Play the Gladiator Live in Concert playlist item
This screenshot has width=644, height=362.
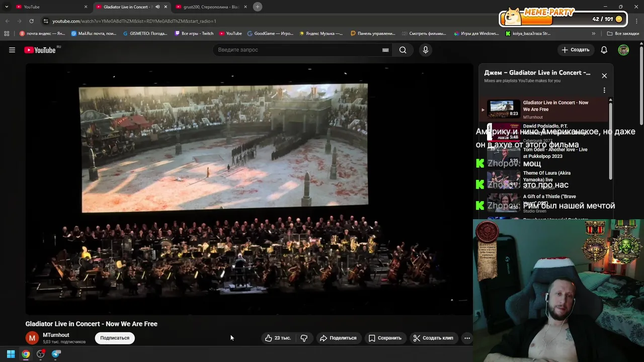click(x=543, y=110)
